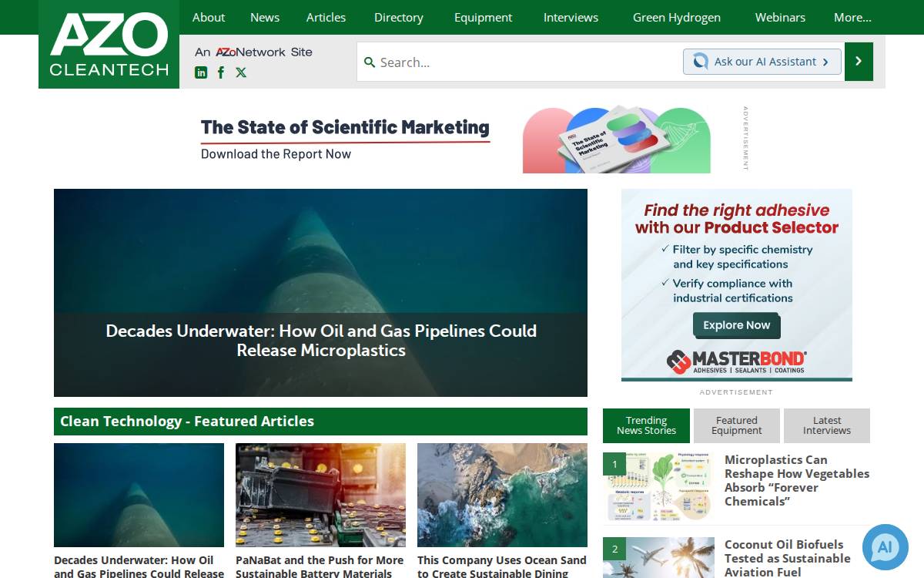Open This Company Uses Ocean Sand title

click(x=502, y=566)
